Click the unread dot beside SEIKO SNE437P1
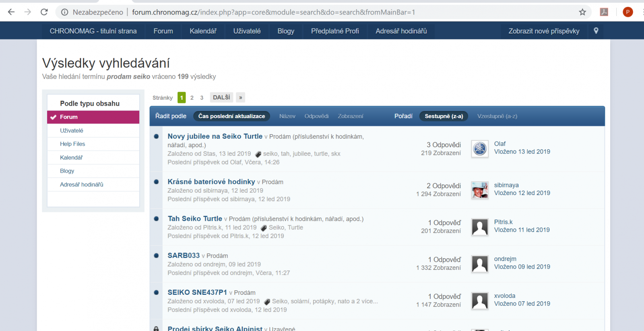The height and width of the screenshot is (331, 644). pyautogui.click(x=156, y=292)
